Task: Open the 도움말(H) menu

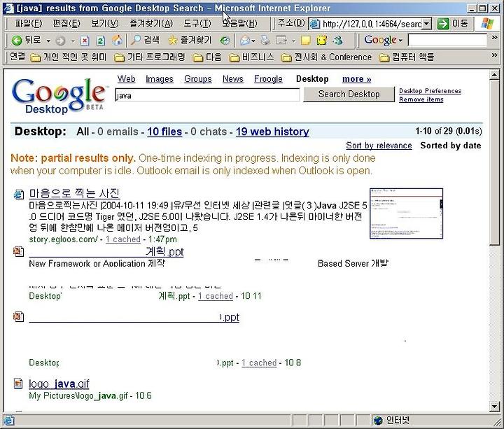Action: [239, 23]
